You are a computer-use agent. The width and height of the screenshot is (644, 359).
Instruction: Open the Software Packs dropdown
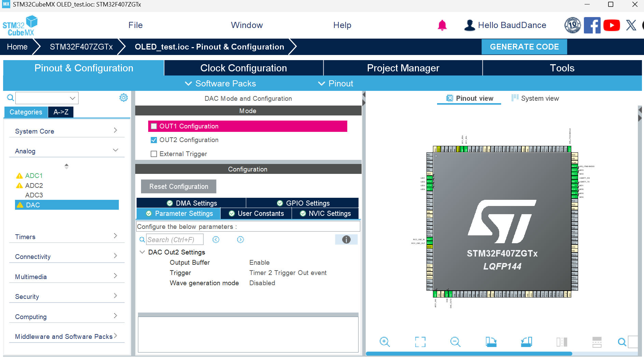point(220,84)
